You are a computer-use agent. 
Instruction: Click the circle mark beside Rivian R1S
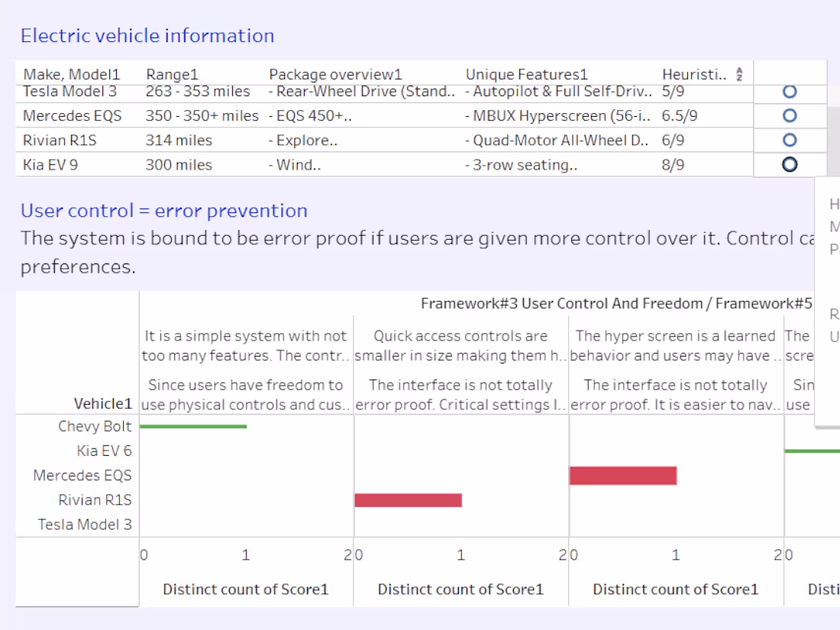coord(789,140)
